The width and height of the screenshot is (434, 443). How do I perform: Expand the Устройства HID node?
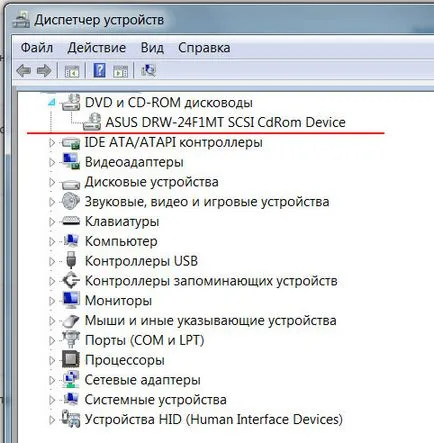pos(52,420)
